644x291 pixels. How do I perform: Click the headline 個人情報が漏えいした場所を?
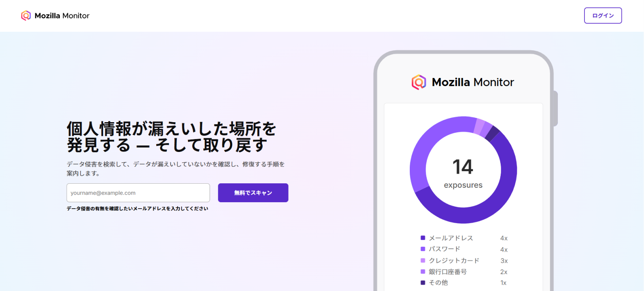tap(171, 129)
